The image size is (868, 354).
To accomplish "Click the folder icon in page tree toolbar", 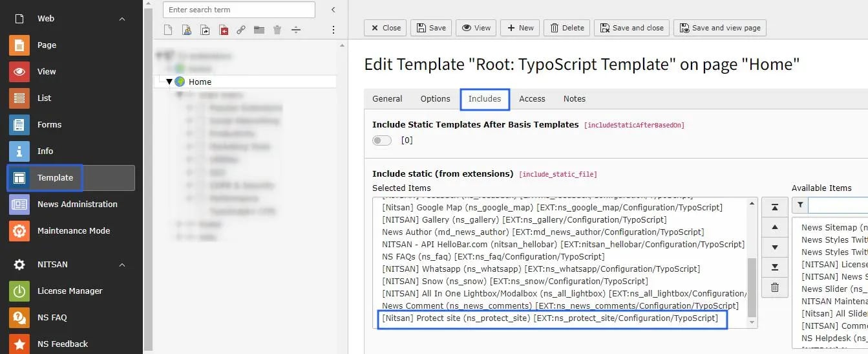I will (259, 30).
